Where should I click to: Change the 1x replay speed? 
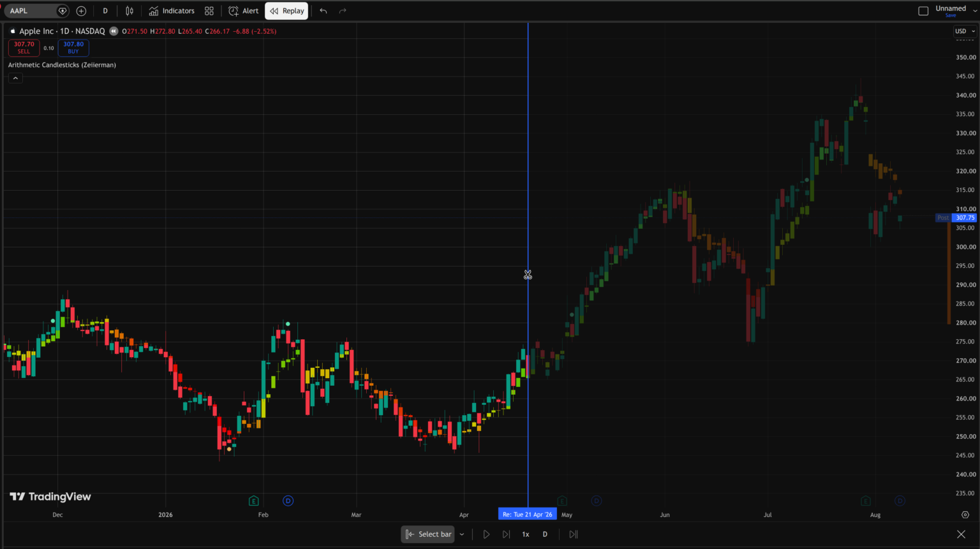(526, 534)
